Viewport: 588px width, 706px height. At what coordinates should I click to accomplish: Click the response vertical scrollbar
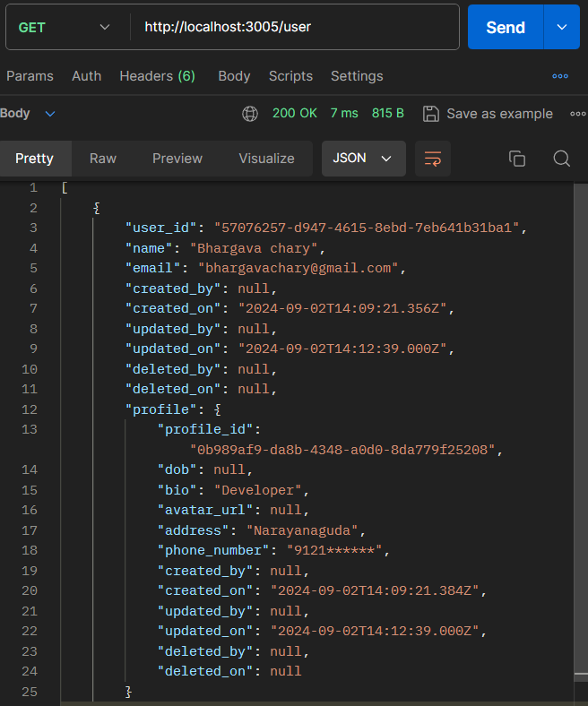coord(581,426)
